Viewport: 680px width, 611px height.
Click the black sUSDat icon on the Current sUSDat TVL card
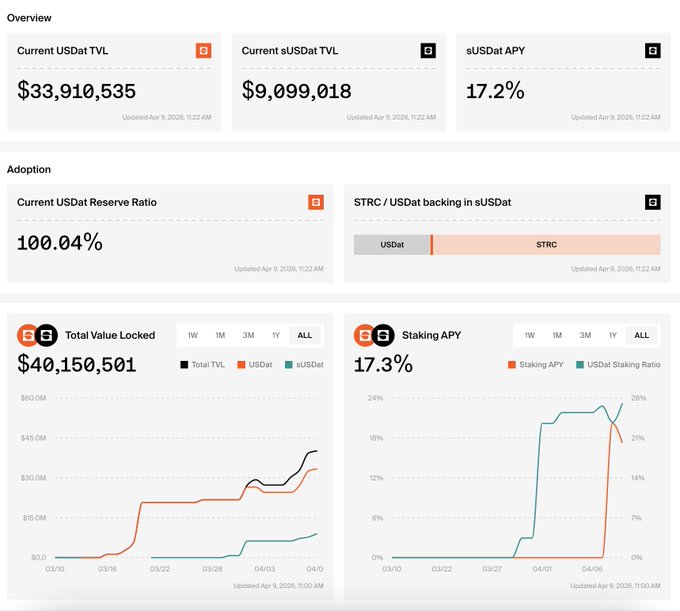(x=428, y=50)
